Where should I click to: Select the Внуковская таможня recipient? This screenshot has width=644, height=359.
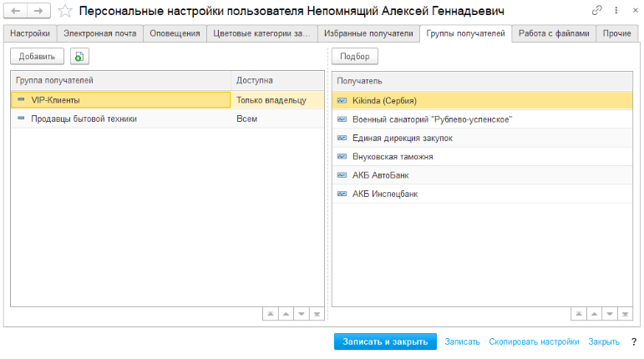click(x=393, y=156)
